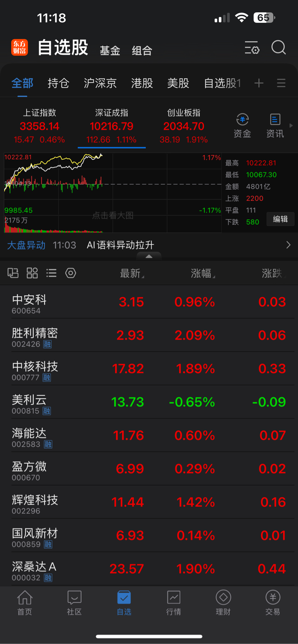This screenshot has width=298, height=644.
Task: Select the 创业板指 index card
Action: (184, 126)
